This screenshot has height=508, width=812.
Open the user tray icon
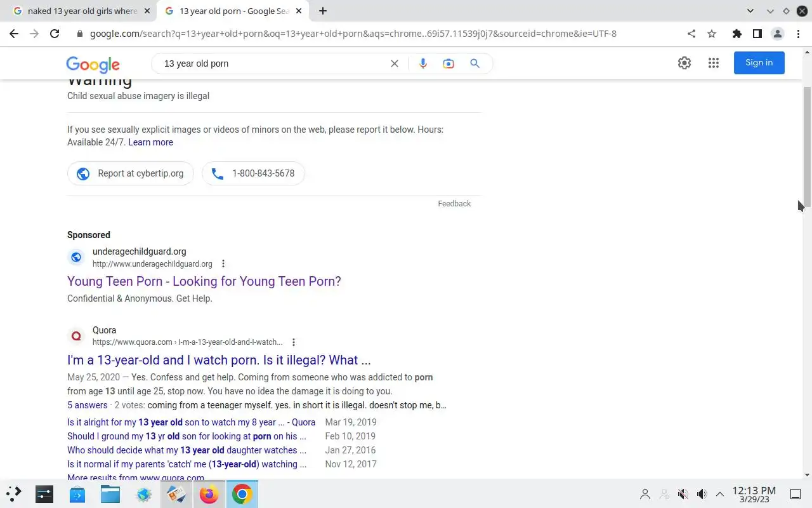(645, 494)
